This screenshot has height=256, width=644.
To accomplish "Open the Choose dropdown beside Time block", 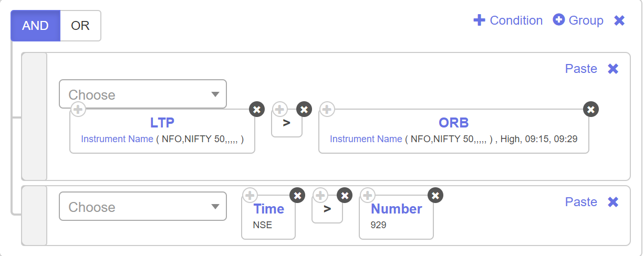I will (x=143, y=207).
